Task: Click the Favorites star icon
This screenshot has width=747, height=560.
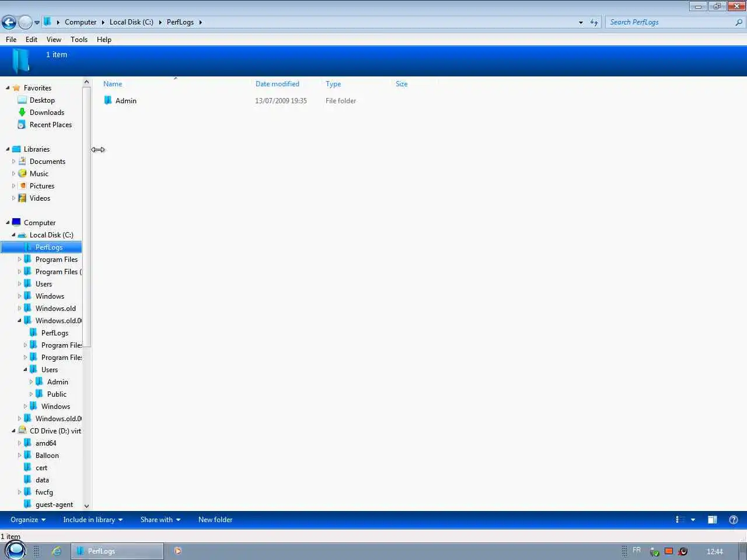Action: [16, 88]
